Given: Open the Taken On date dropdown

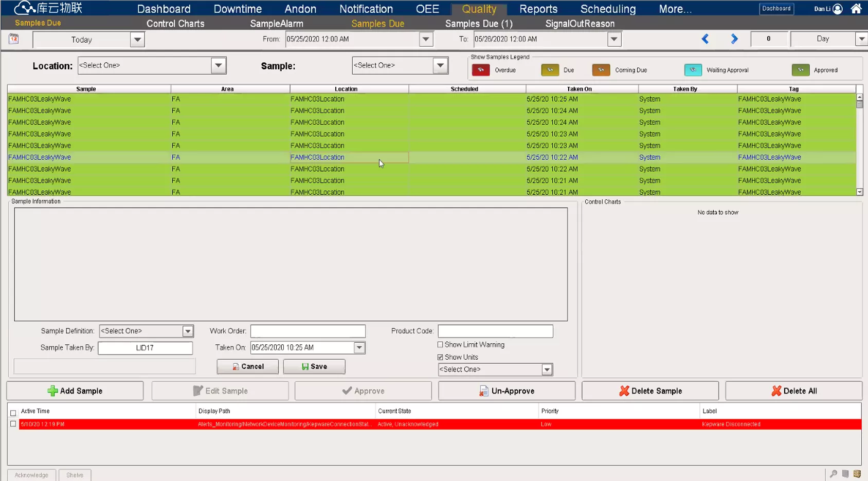Looking at the screenshot, I should tap(359, 348).
